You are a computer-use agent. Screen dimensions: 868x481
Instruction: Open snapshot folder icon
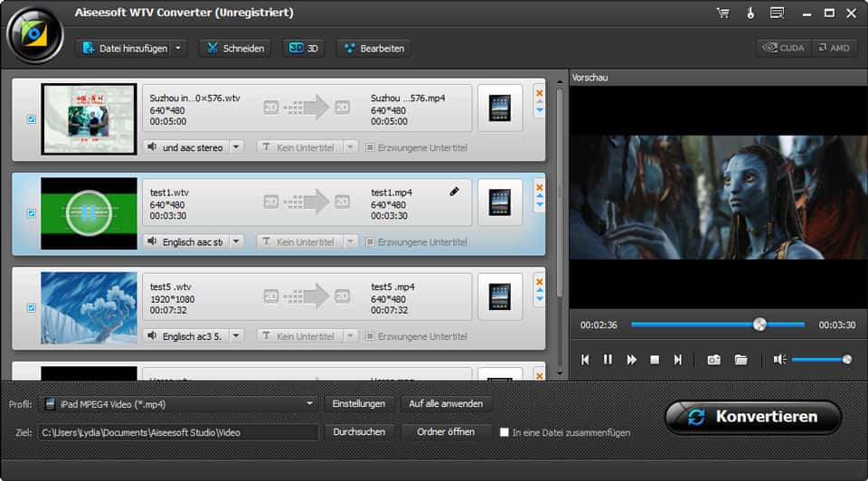pyautogui.click(x=741, y=360)
